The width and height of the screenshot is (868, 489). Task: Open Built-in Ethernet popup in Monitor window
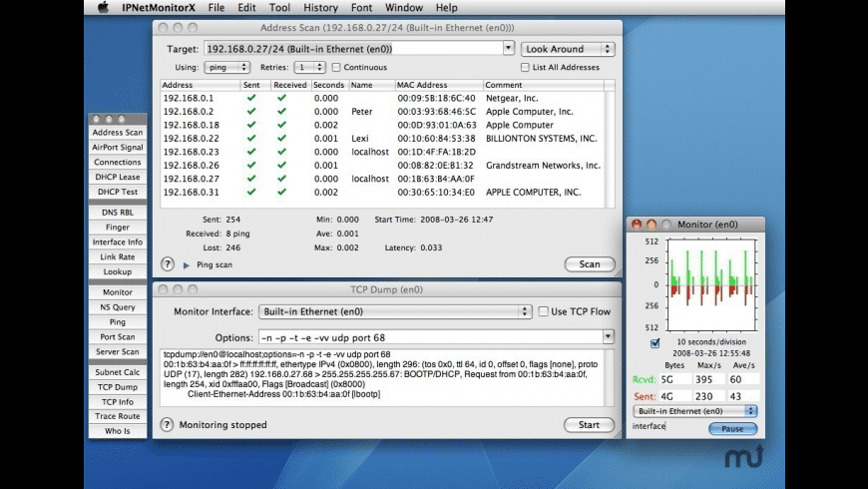pyautogui.click(x=694, y=411)
